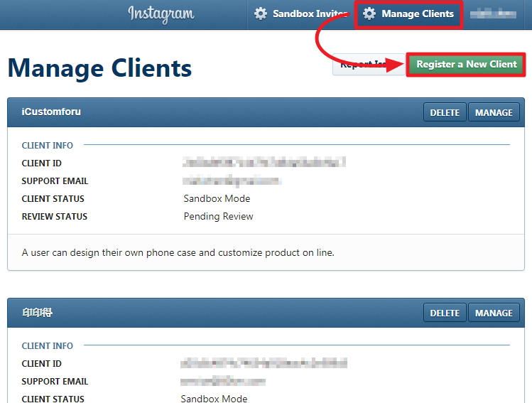Click 印印得's SUPPORT EMAIL label
Screen dimensions: 532x403
pyautogui.click(x=55, y=381)
